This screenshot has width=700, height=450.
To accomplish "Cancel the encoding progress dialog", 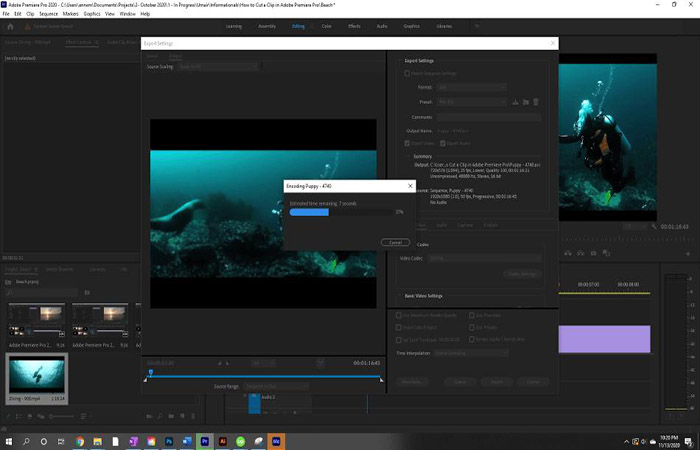I will (395, 242).
